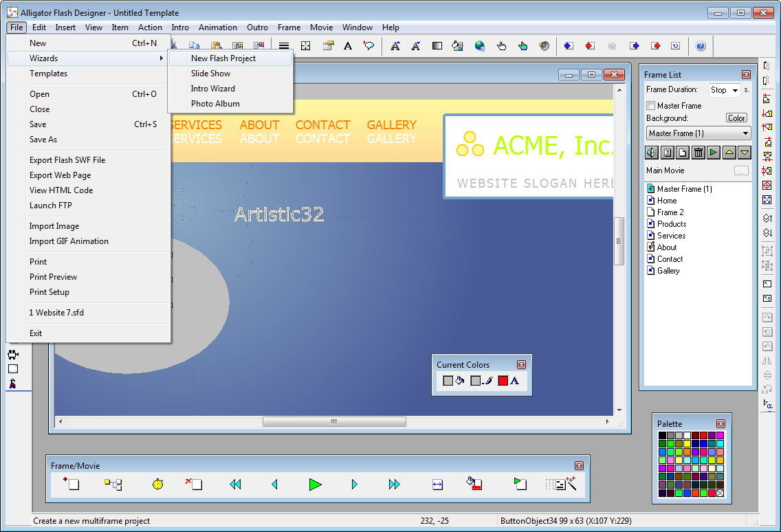Image resolution: width=781 pixels, height=532 pixels.
Task: Toggle the hand cursor tool in the toolbar
Action: 501,46
